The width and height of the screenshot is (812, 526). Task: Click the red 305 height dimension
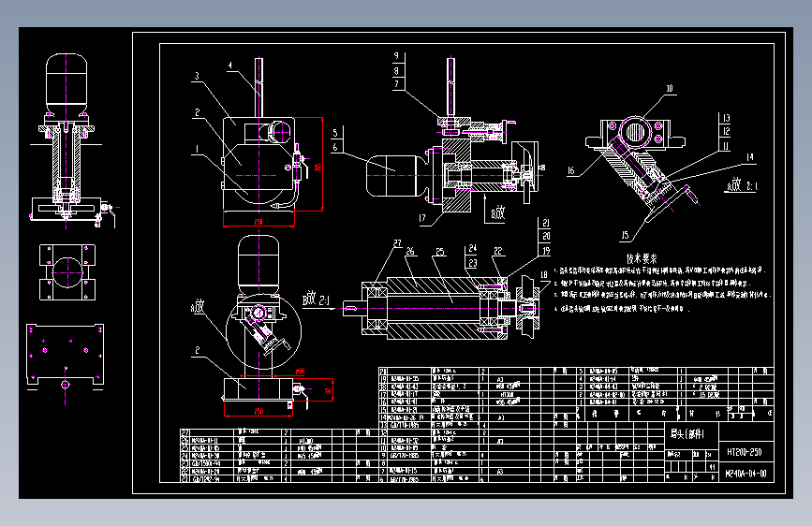click(x=318, y=167)
